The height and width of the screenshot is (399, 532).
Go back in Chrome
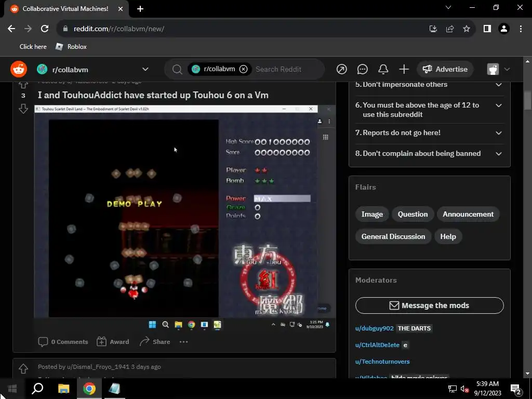(x=11, y=29)
